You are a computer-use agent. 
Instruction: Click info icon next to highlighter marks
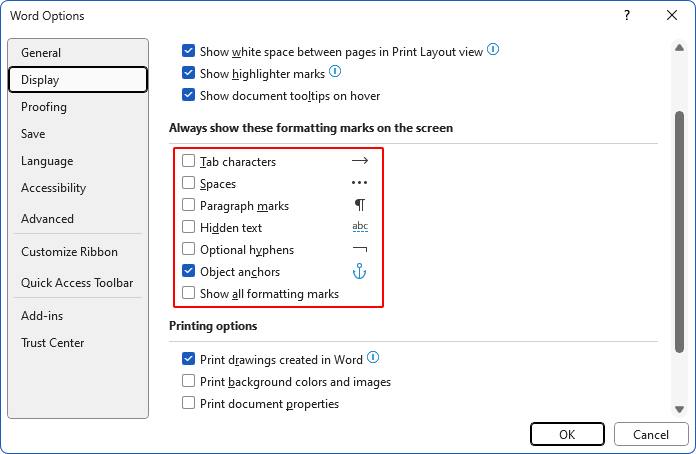click(335, 72)
